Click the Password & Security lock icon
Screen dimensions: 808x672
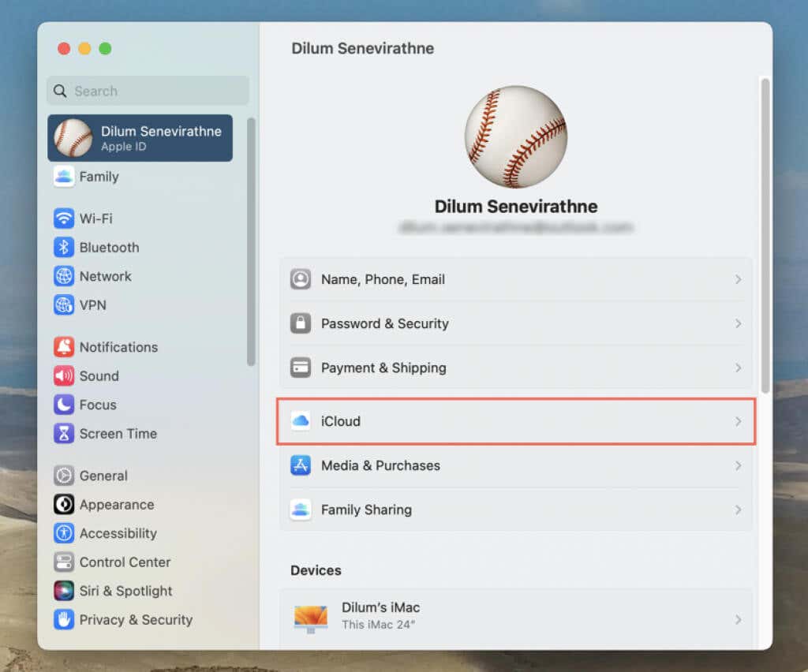301,323
